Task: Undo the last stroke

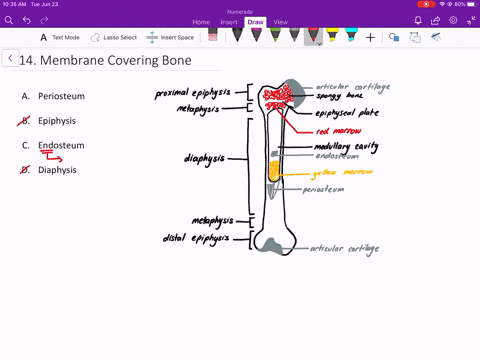Action: [x=27, y=21]
